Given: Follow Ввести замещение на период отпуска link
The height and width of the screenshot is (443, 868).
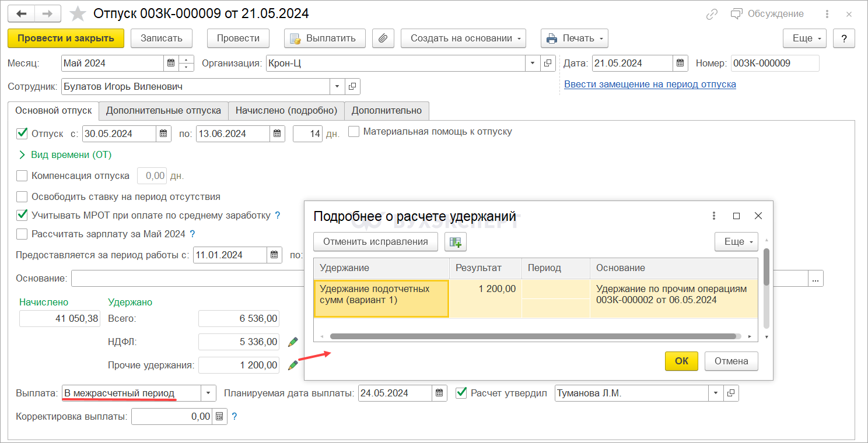Looking at the screenshot, I should point(650,84).
